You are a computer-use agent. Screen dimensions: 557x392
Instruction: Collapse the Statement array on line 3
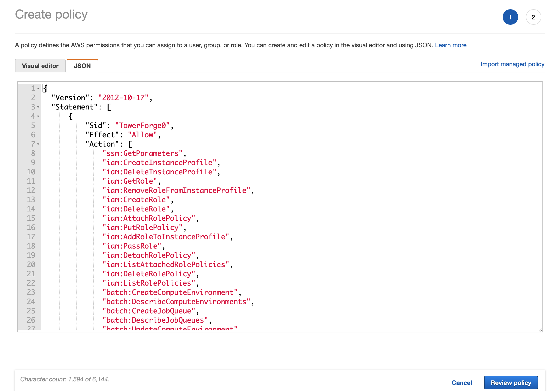coord(38,107)
